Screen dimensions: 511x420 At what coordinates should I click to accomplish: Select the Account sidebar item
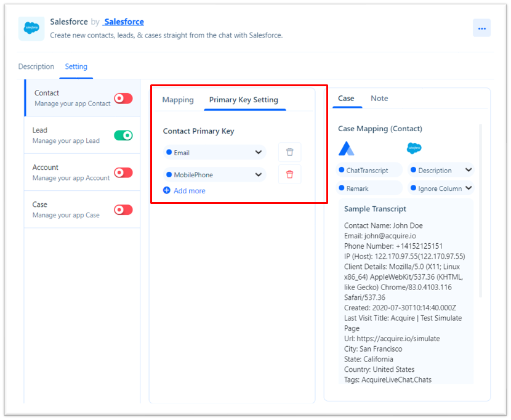[82, 172]
